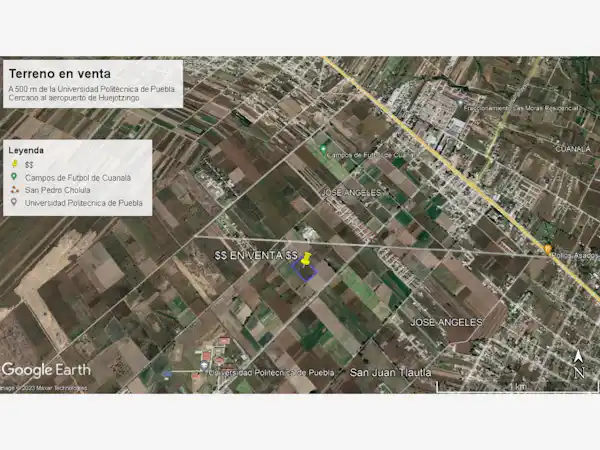Click the green pin icon in the legend
Screen dimensions: 600x450
point(13,176)
